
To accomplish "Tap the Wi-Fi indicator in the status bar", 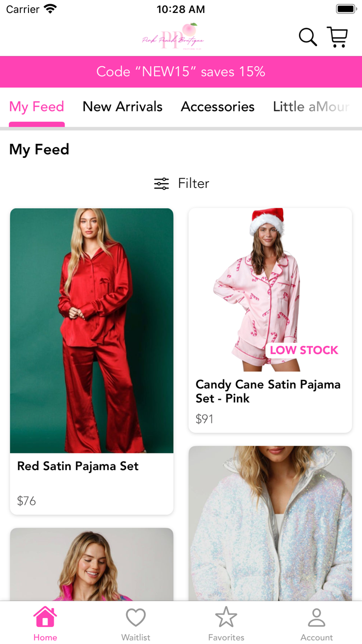I will click(x=49, y=8).
